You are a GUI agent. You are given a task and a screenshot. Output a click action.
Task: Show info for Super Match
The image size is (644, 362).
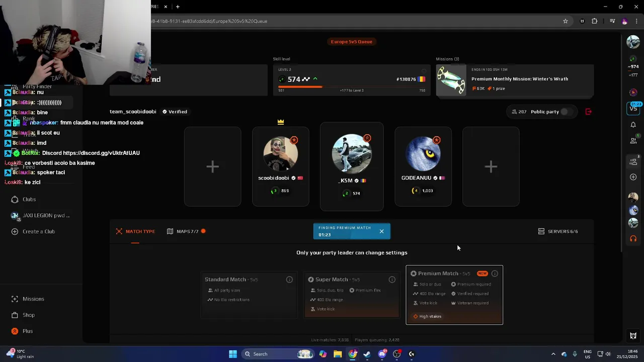[x=392, y=280]
